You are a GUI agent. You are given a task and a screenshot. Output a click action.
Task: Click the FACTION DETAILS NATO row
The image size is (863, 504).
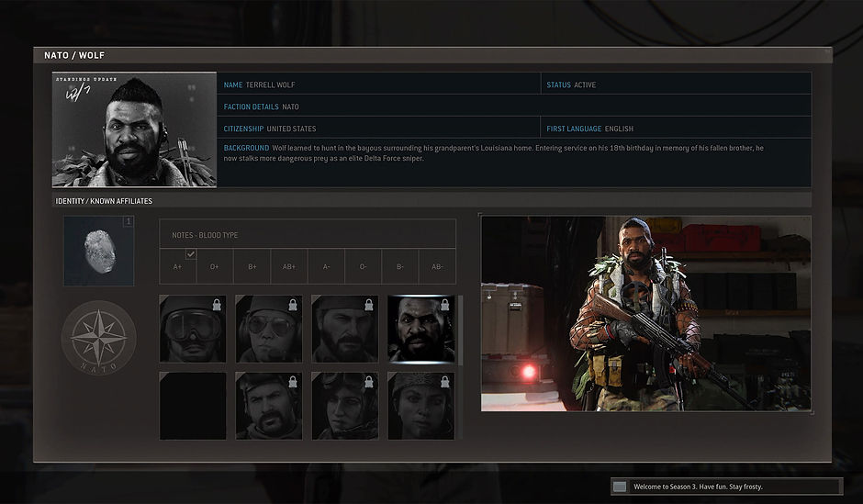coord(514,106)
